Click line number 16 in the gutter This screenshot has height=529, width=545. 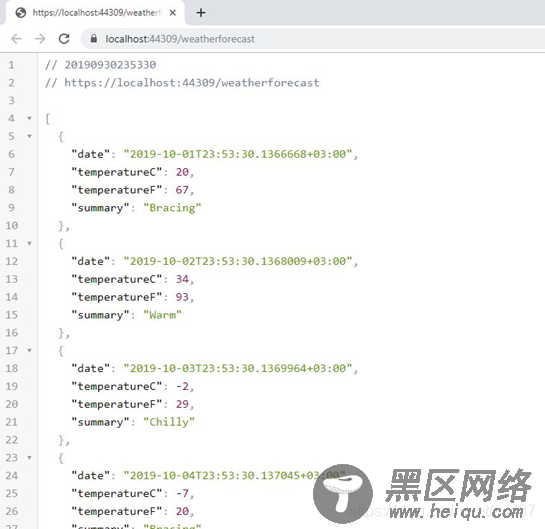(x=11, y=333)
